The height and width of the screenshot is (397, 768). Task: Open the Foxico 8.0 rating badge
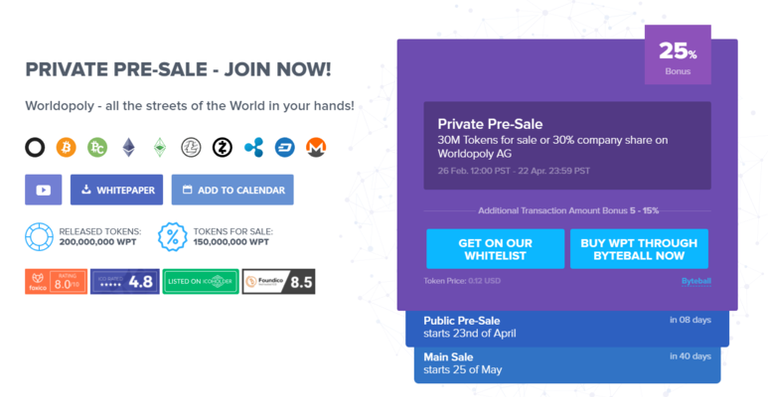(56, 281)
